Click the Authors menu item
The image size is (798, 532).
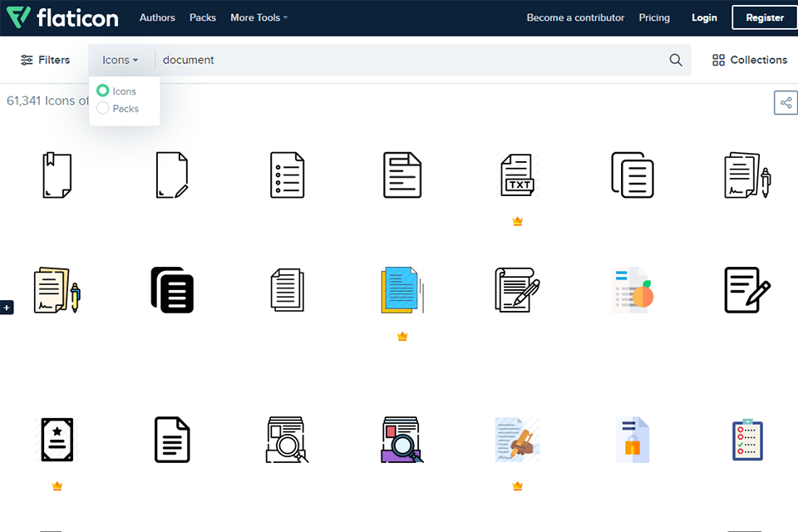(157, 17)
